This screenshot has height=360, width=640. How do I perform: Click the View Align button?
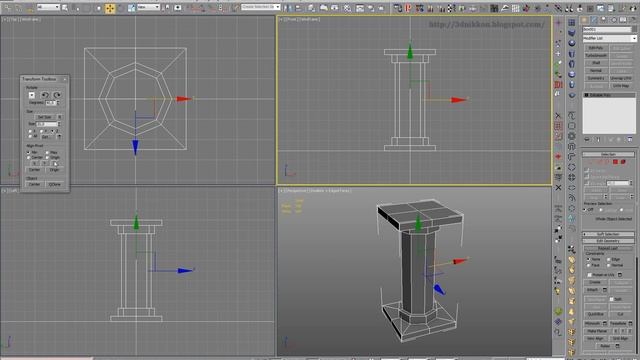(x=596, y=339)
